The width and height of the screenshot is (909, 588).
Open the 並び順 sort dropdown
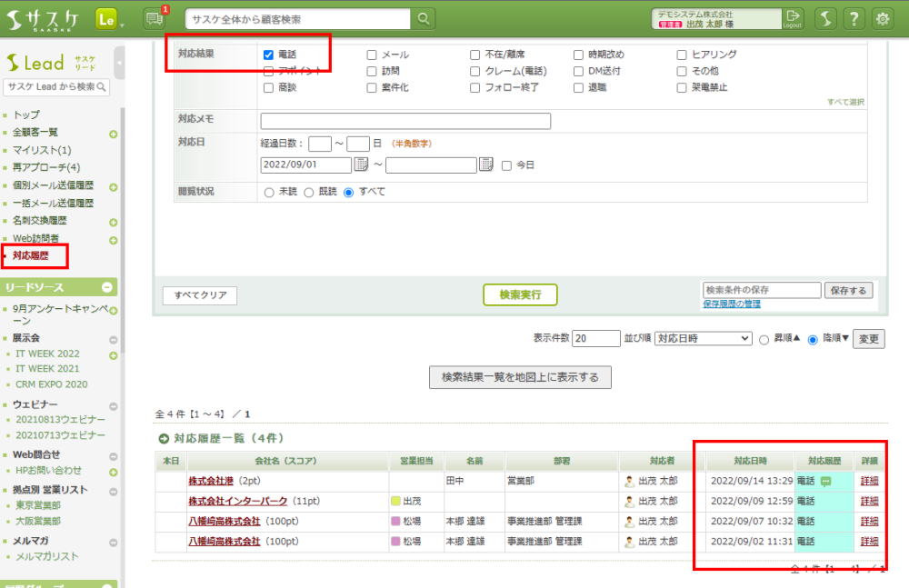(703, 338)
